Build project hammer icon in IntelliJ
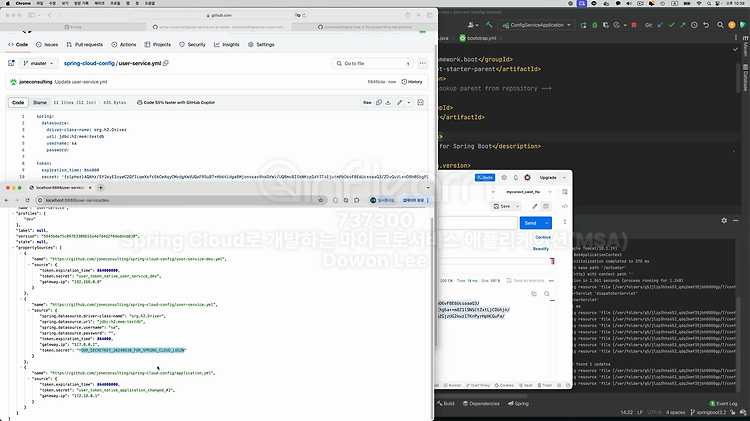Viewport: 750px width, 421px height. tap(489, 25)
